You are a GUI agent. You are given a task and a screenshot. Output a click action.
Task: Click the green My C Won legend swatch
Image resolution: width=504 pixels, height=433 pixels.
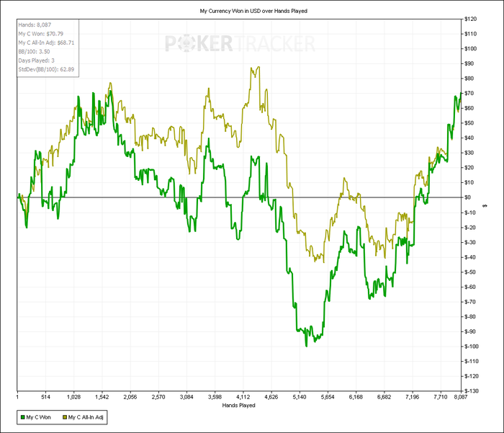click(x=22, y=417)
